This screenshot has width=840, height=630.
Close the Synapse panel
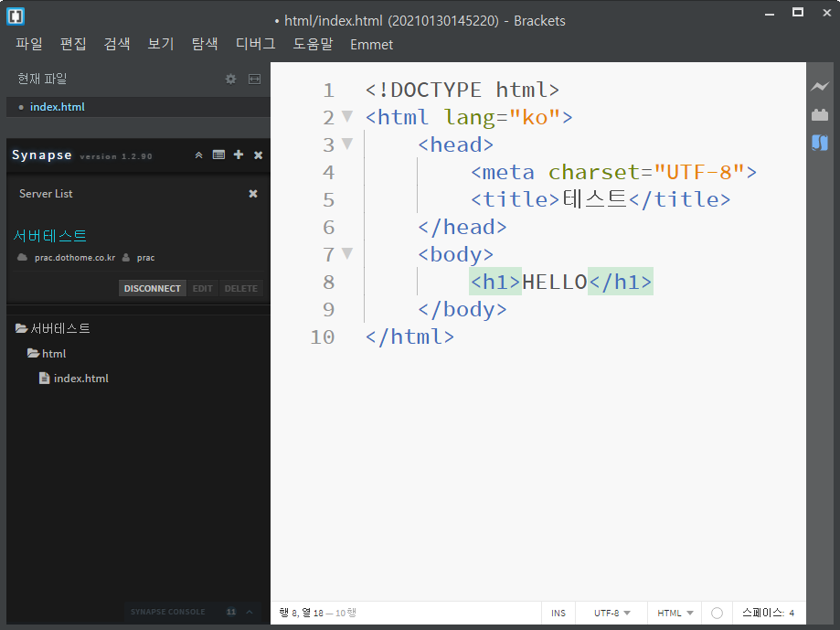(x=258, y=155)
